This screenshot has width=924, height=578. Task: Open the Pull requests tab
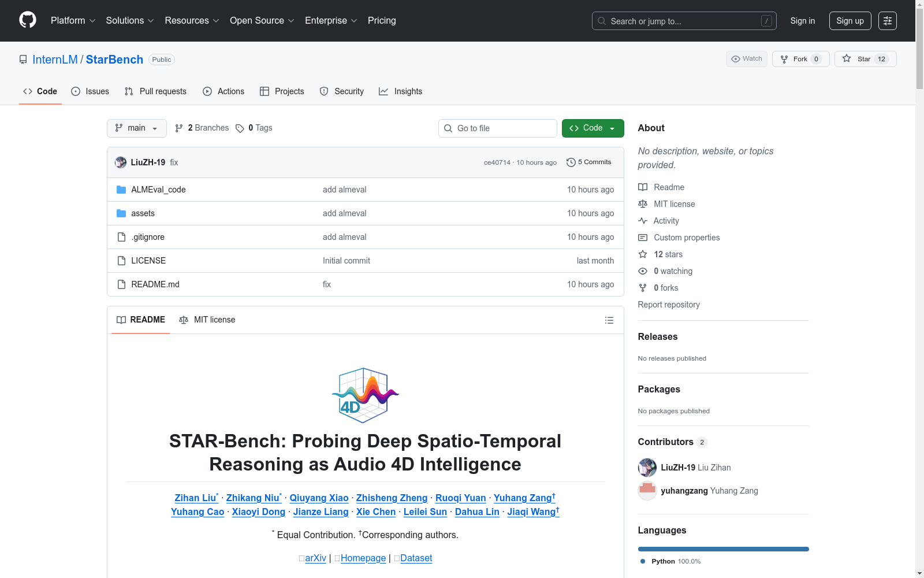[x=155, y=91]
